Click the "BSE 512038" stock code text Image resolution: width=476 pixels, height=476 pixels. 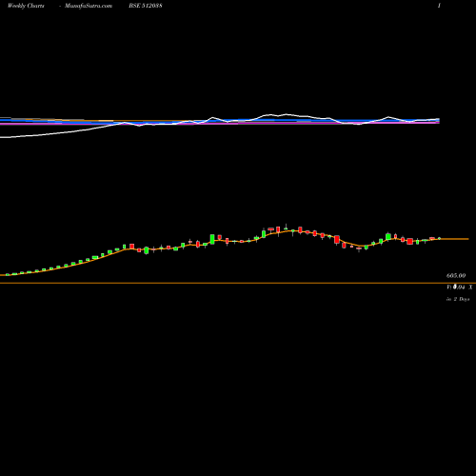pyautogui.click(x=146, y=6)
